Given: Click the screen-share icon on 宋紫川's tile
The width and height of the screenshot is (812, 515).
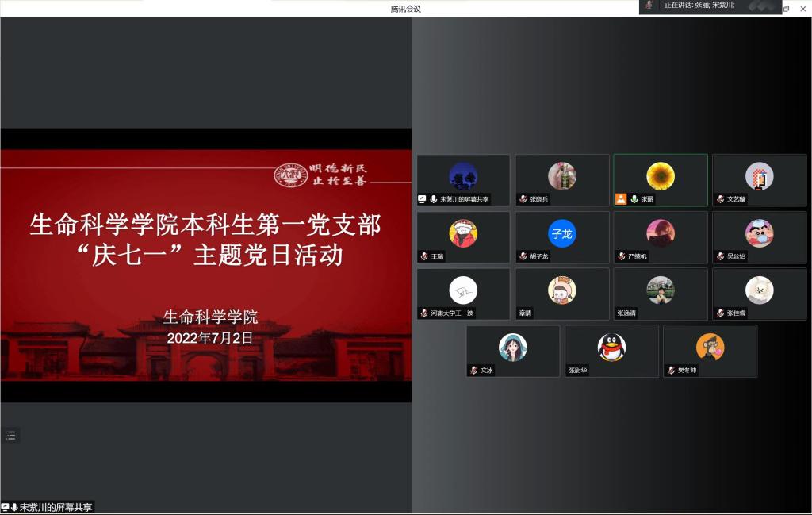Looking at the screenshot, I should click(423, 199).
